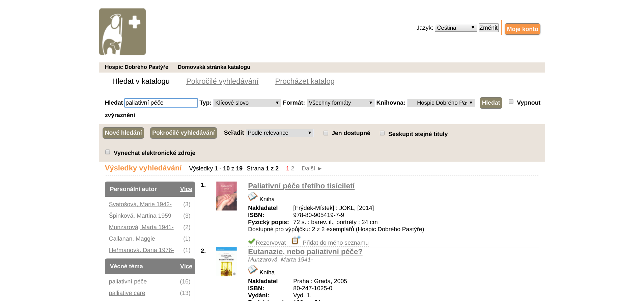
Task: Expand the Seřadit sort order dropdown
Action: click(279, 133)
